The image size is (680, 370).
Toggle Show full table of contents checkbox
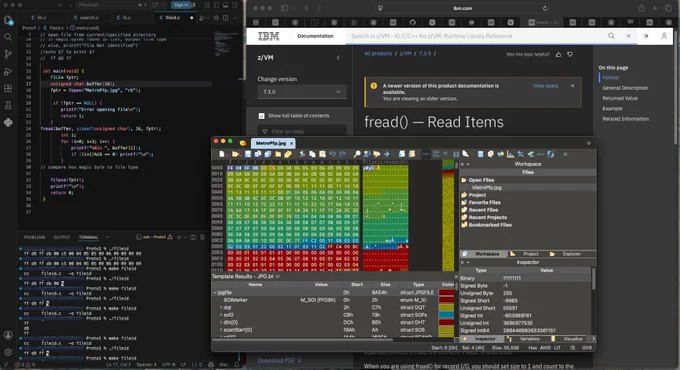262,116
